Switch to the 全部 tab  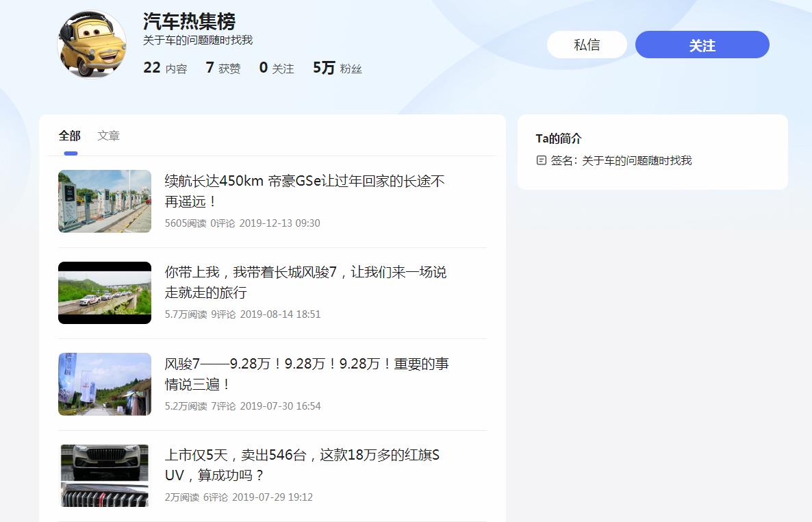point(70,136)
